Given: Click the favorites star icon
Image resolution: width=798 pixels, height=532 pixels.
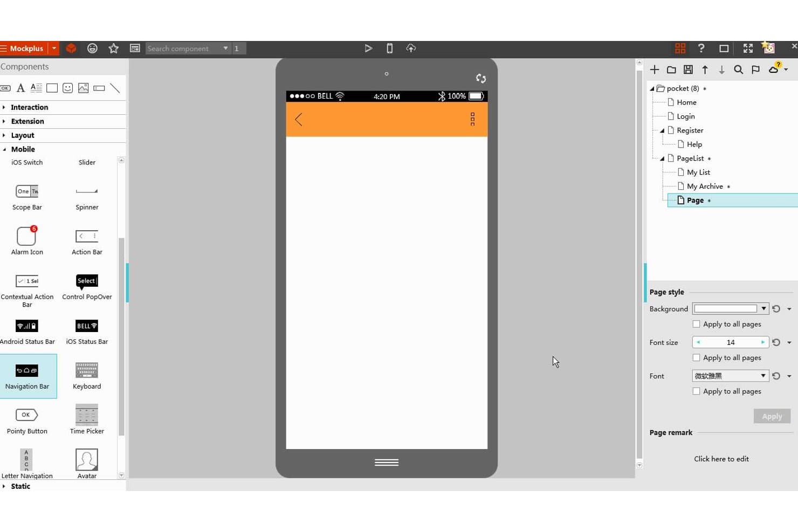Looking at the screenshot, I should click(x=113, y=49).
